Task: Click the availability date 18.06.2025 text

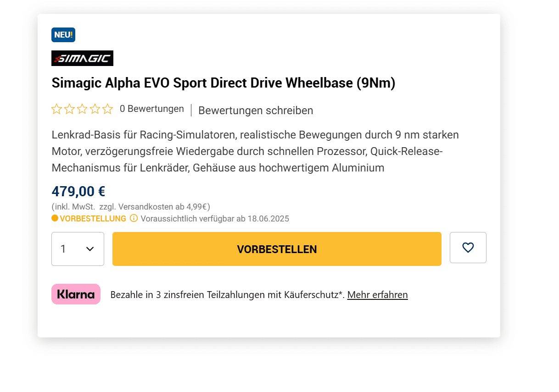Action: coord(268,219)
